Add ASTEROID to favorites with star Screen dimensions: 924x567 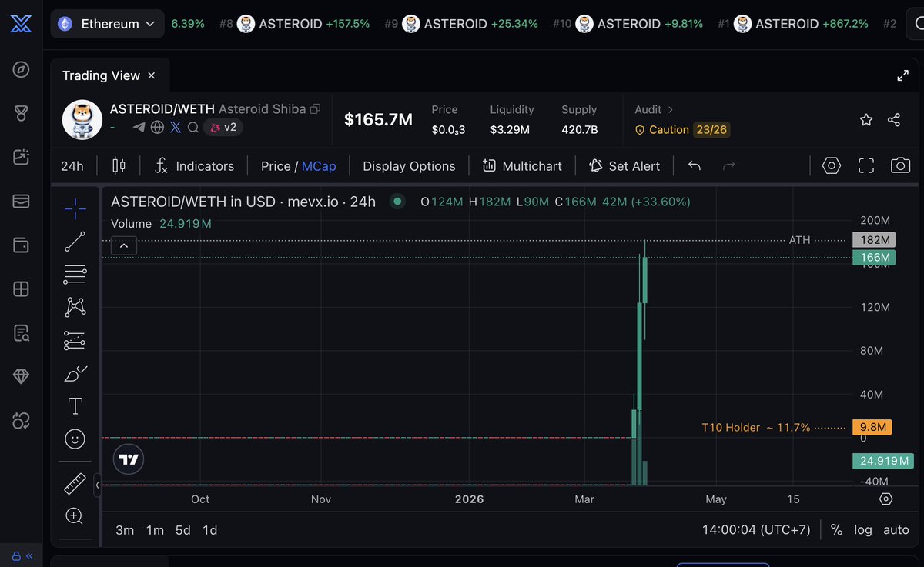[x=866, y=119]
